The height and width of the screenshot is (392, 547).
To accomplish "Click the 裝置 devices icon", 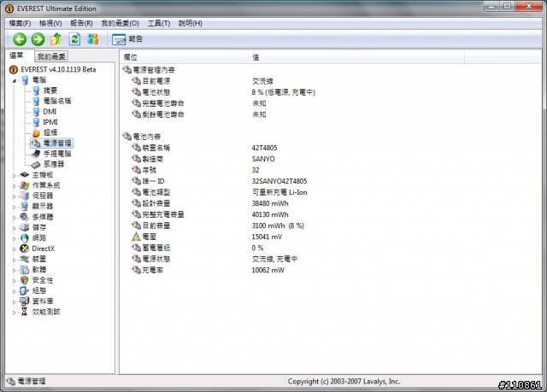I will pos(25,259).
